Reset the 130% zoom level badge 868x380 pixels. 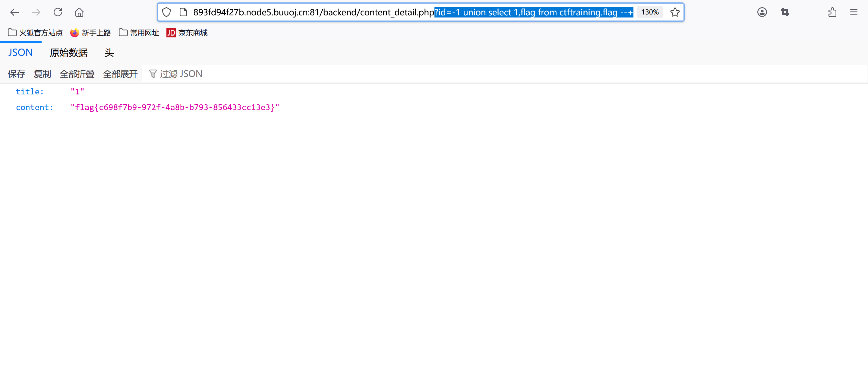(650, 12)
